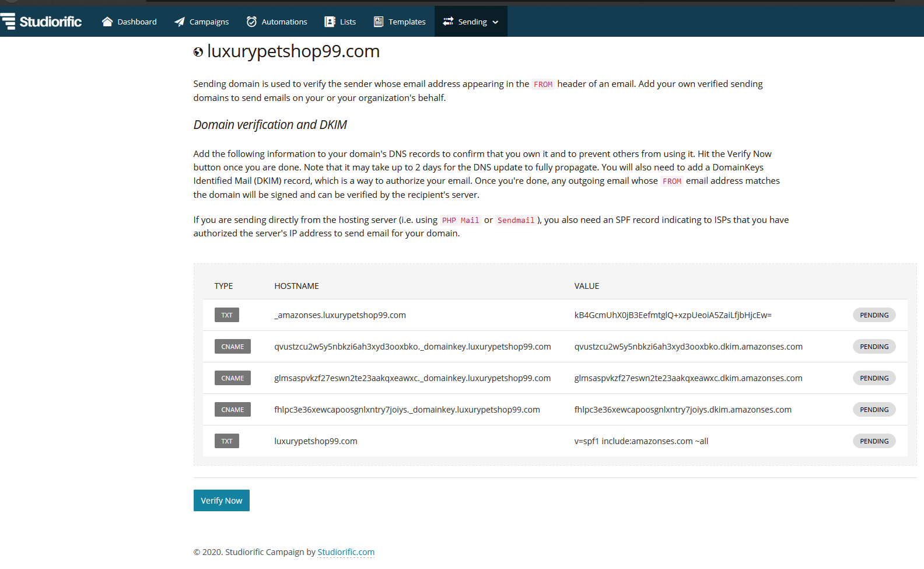Click PENDING badge for glmsaspvkzf CNAME record
Screen dimensions: 924x569
click(x=874, y=378)
